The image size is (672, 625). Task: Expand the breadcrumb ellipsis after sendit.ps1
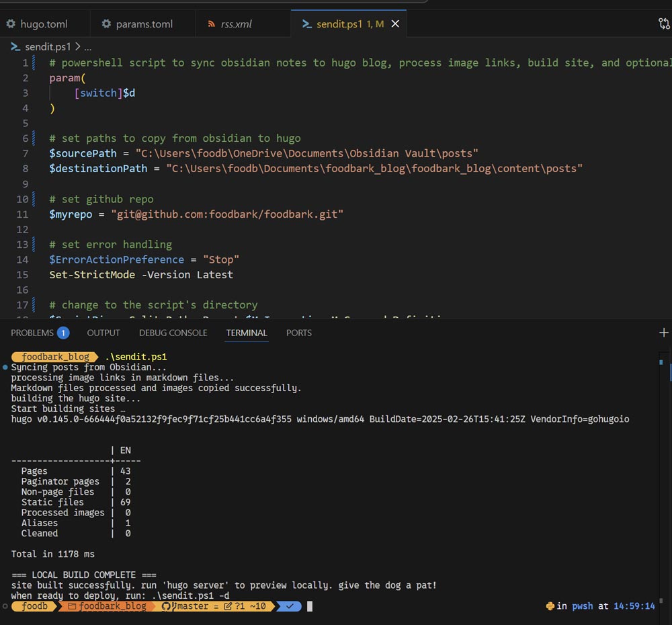[87, 47]
